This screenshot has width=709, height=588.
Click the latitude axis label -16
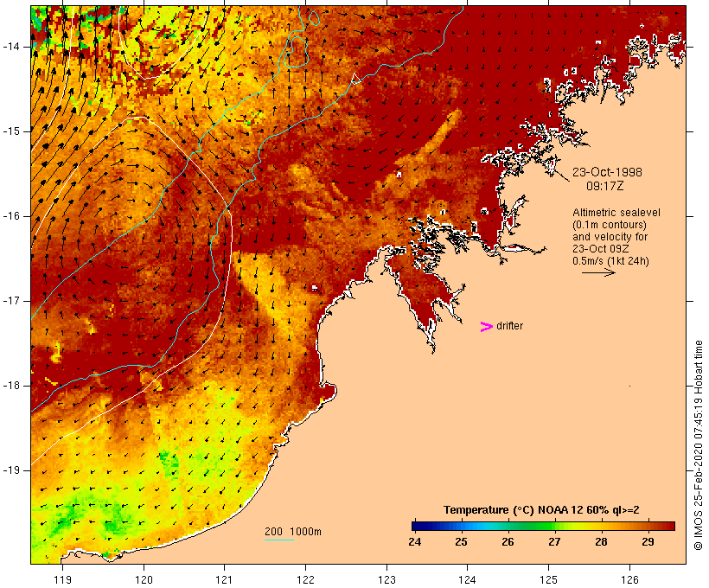pos(11,216)
